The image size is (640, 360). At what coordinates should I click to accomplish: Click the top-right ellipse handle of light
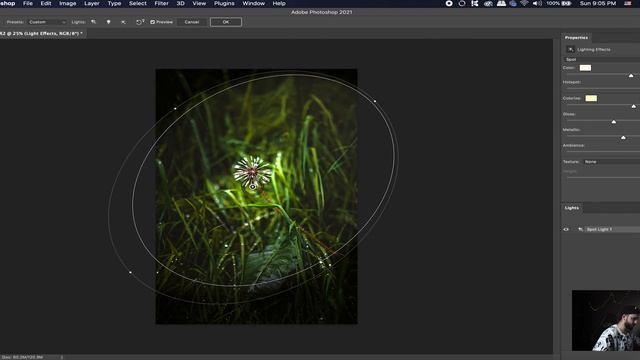coord(375,101)
